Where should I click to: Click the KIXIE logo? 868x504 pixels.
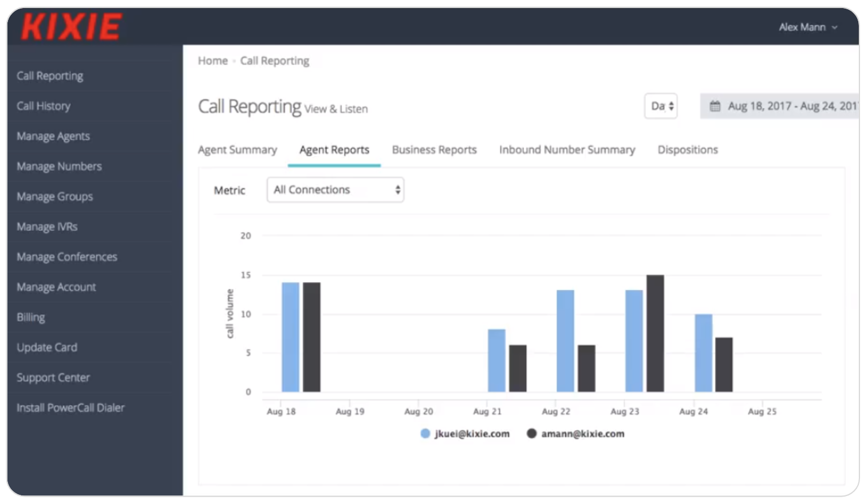71,27
